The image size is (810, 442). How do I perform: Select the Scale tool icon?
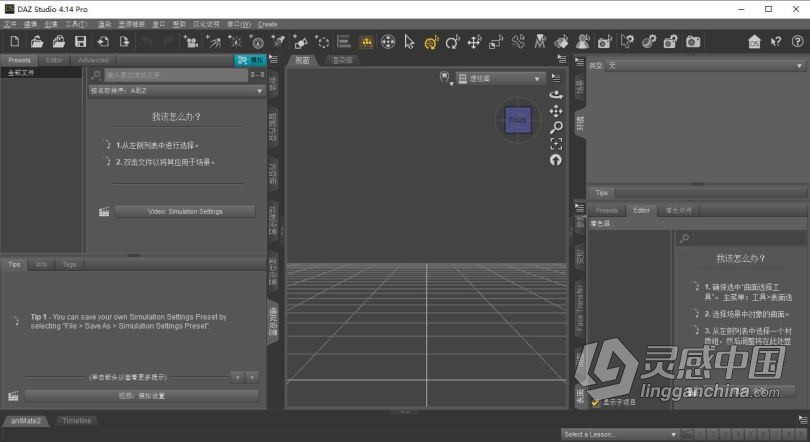click(496, 41)
